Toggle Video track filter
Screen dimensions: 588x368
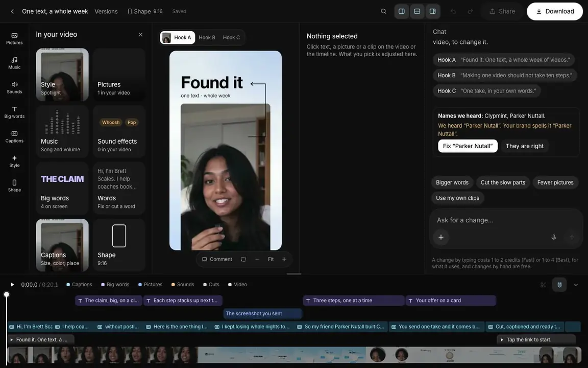[238, 285]
